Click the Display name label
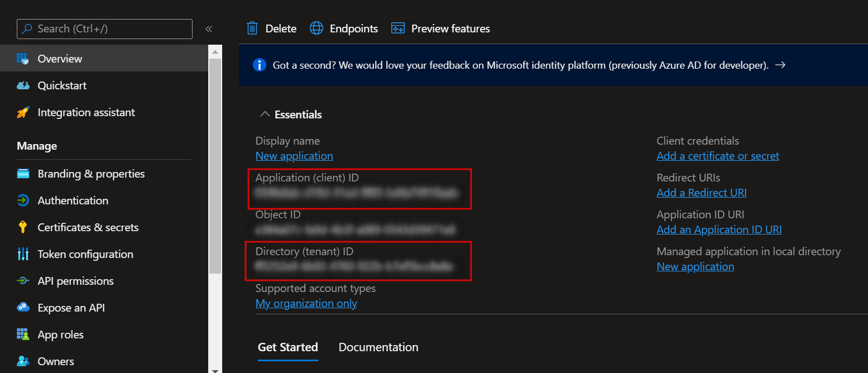The image size is (868, 373). 287,141
